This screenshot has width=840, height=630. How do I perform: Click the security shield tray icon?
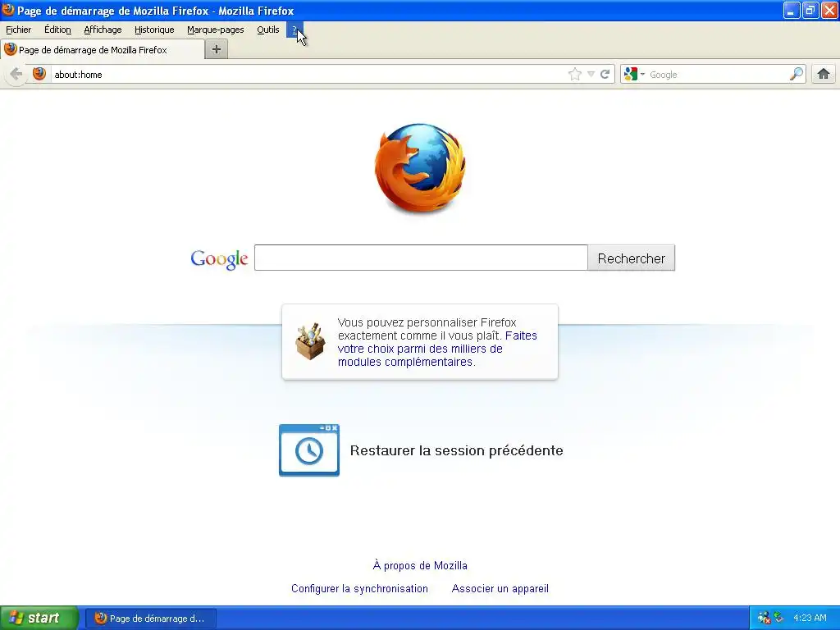[x=779, y=618]
